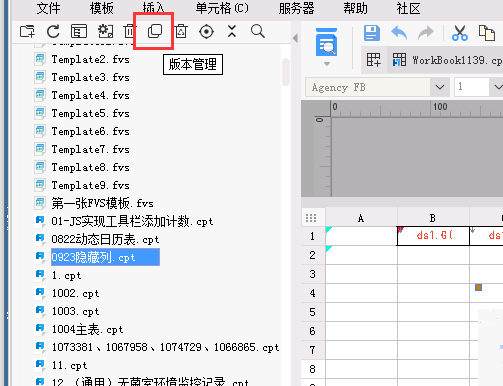This screenshot has width=503, height=386.
Task: Open the 模板 menu
Action: coord(102,8)
